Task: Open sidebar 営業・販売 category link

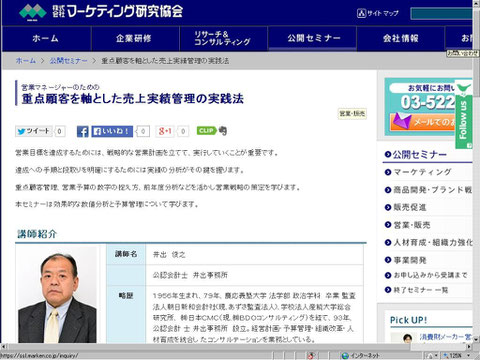Action: [x=412, y=225]
